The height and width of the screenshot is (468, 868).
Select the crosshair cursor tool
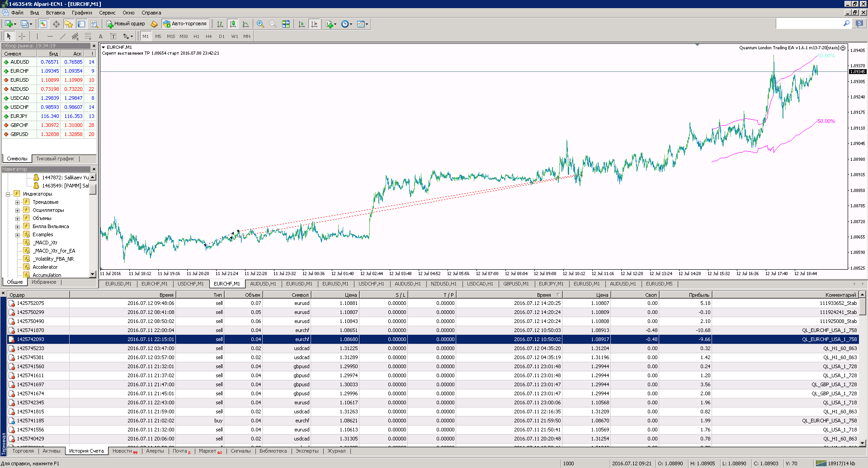22,36
